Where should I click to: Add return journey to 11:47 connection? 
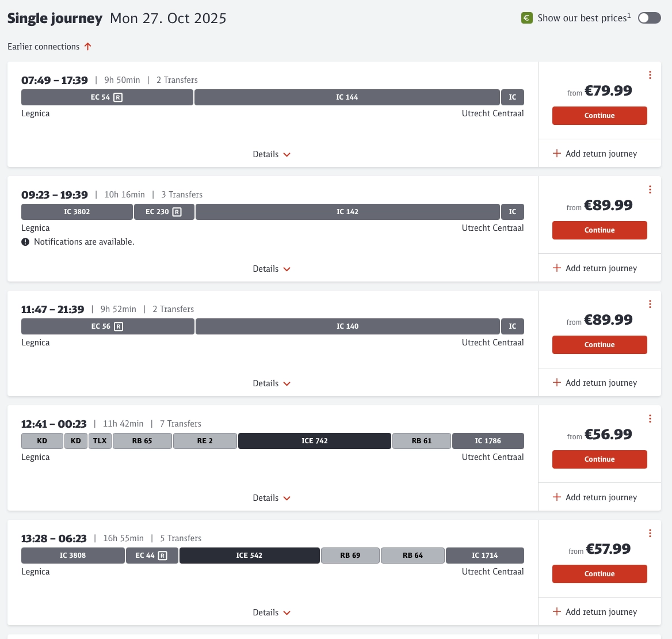[x=595, y=383]
